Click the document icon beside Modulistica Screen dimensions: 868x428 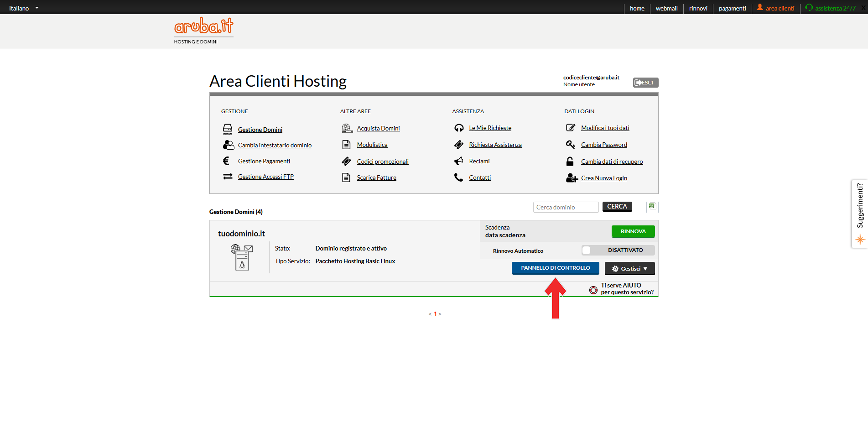(x=347, y=145)
